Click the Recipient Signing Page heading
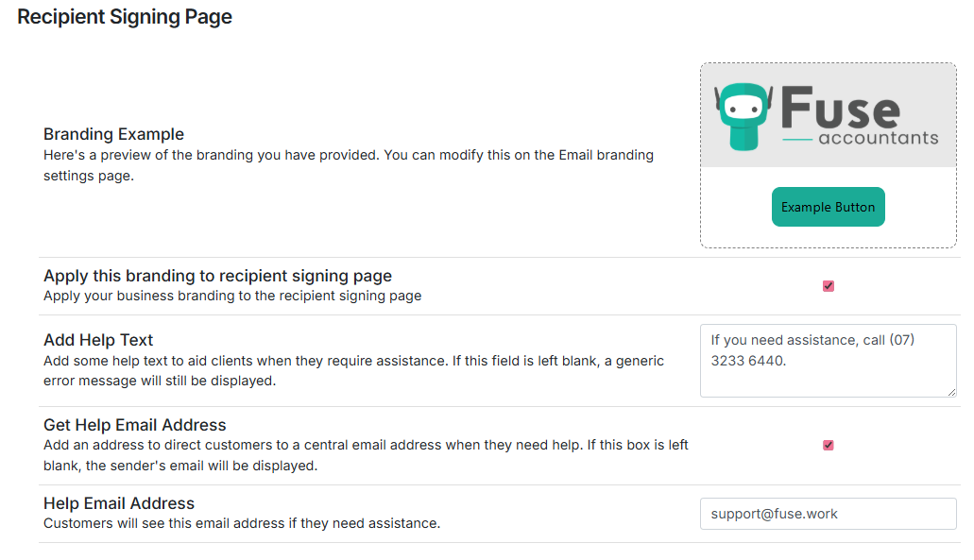The image size is (974, 560). [125, 17]
